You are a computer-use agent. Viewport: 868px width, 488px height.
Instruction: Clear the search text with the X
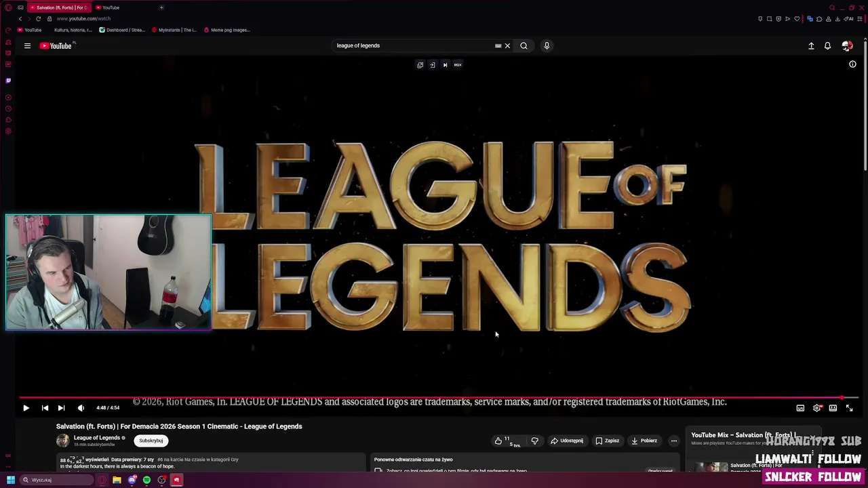507,46
